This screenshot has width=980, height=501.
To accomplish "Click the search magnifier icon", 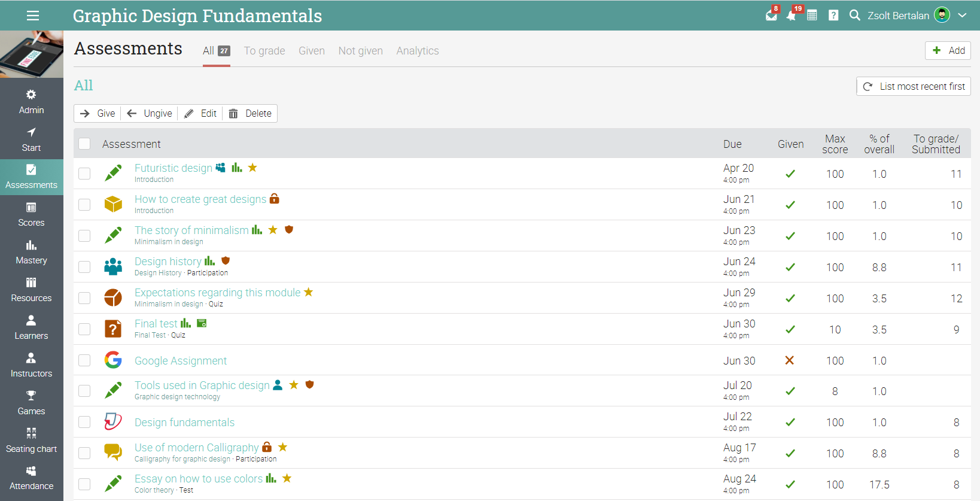I will 854,15.
